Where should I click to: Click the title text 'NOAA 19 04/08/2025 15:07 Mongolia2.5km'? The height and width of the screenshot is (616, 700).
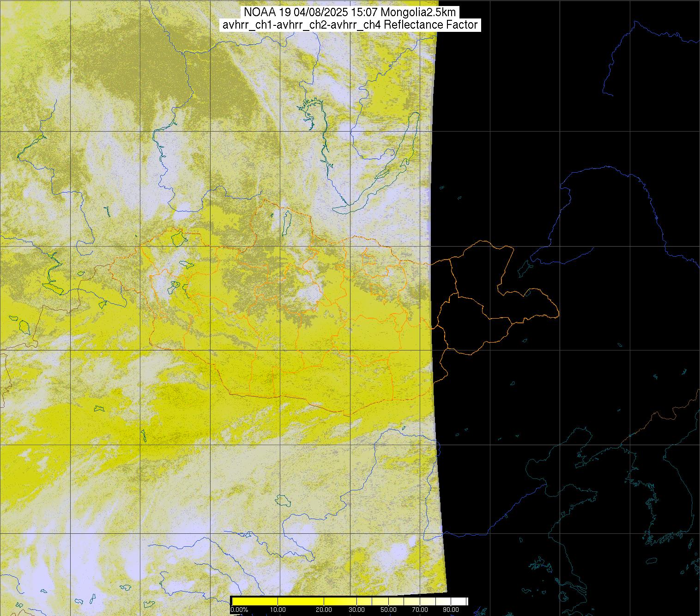click(350, 12)
